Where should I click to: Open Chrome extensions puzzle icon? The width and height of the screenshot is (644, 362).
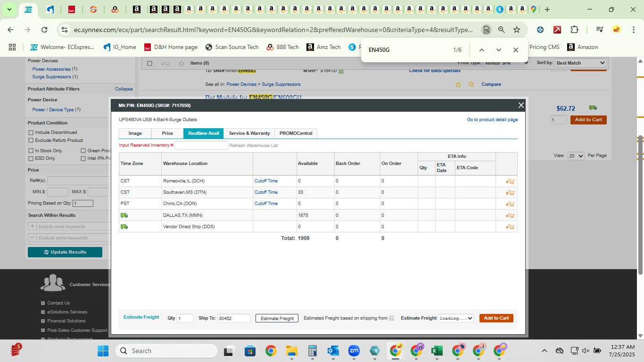pos(574,30)
